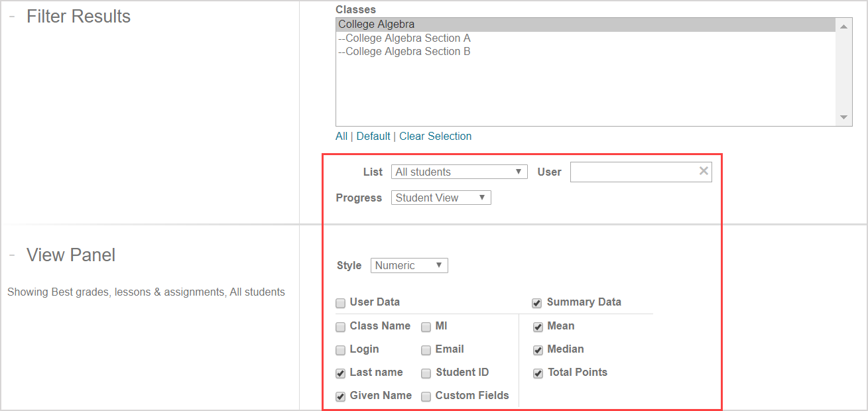Uncheck the Summary Data checkbox
868x411 pixels.
[537, 303]
